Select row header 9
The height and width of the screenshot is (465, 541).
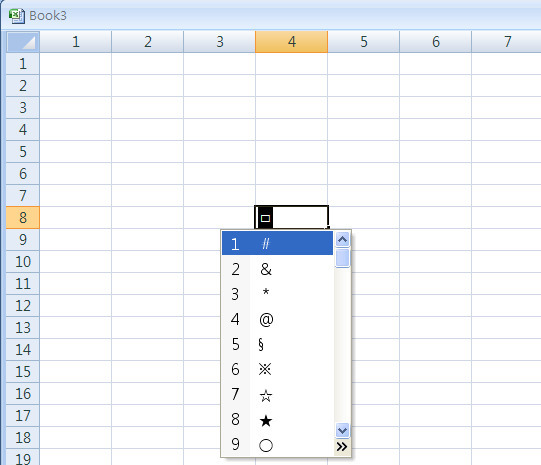pos(23,240)
